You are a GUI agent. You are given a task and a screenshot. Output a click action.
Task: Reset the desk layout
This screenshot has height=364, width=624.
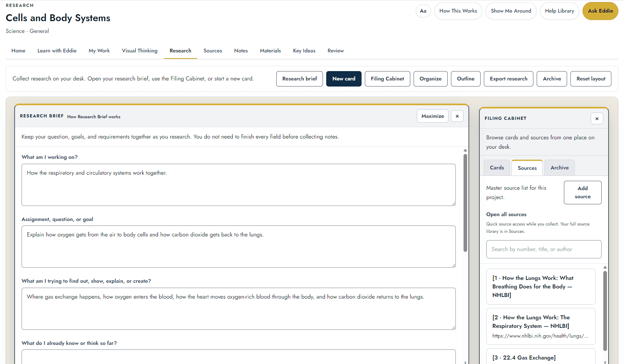coord(591,79)
